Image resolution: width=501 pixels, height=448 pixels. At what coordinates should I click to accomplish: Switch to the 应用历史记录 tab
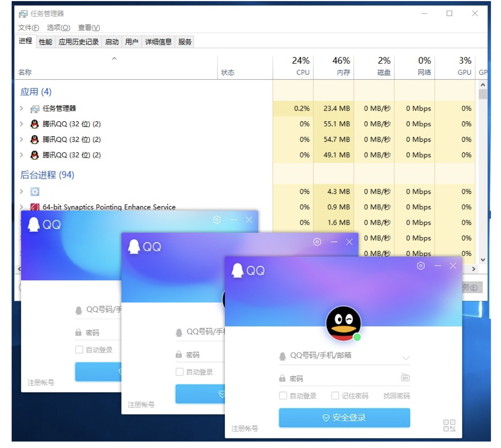point(79,42)
